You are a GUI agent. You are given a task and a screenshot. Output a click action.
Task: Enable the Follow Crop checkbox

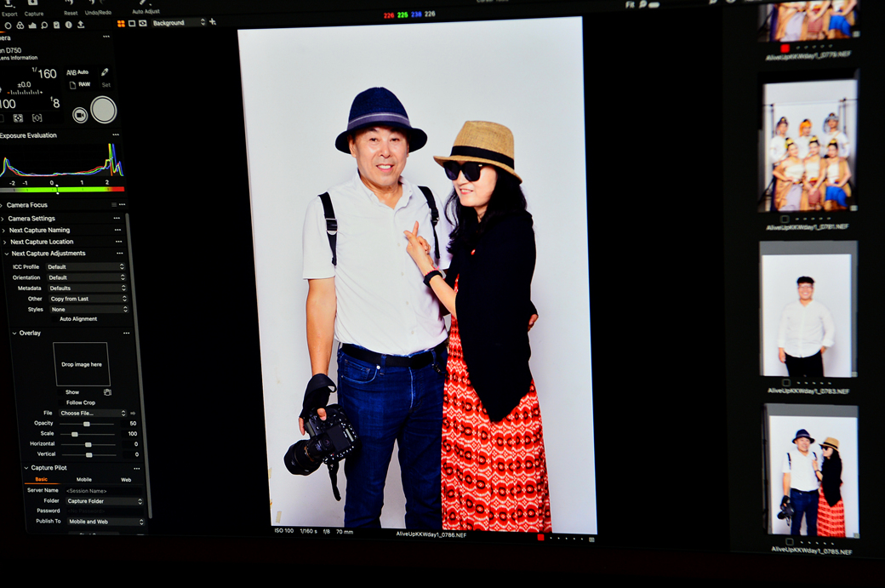click(x=61, y=402)
